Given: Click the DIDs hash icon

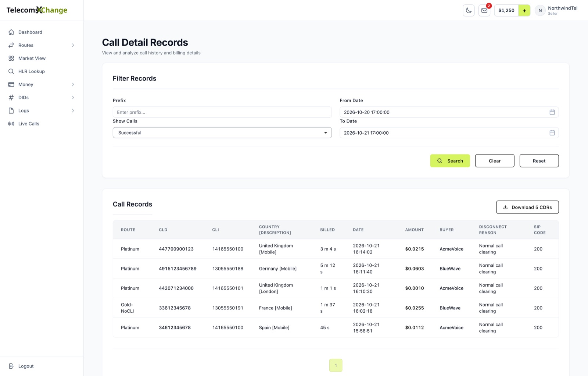Looking at the screenshot, I should 11,97.
